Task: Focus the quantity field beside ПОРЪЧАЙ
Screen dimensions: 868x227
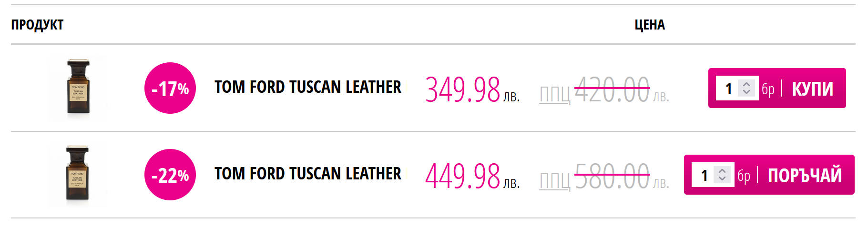Action: [704, 175]
